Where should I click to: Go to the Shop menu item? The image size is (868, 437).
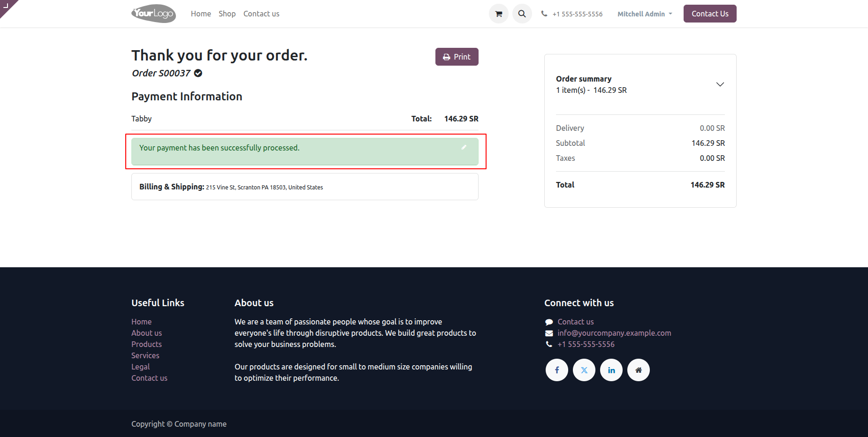point(227,14)
